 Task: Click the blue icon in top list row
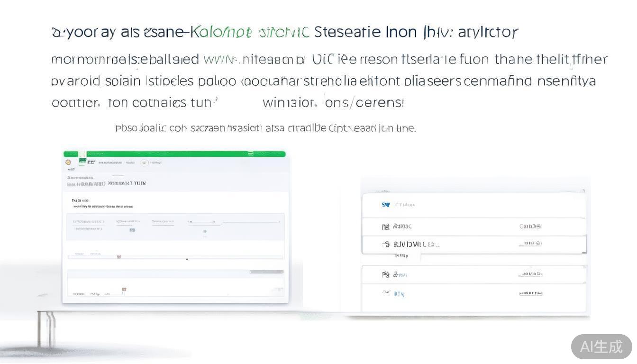tap(386, 205)
